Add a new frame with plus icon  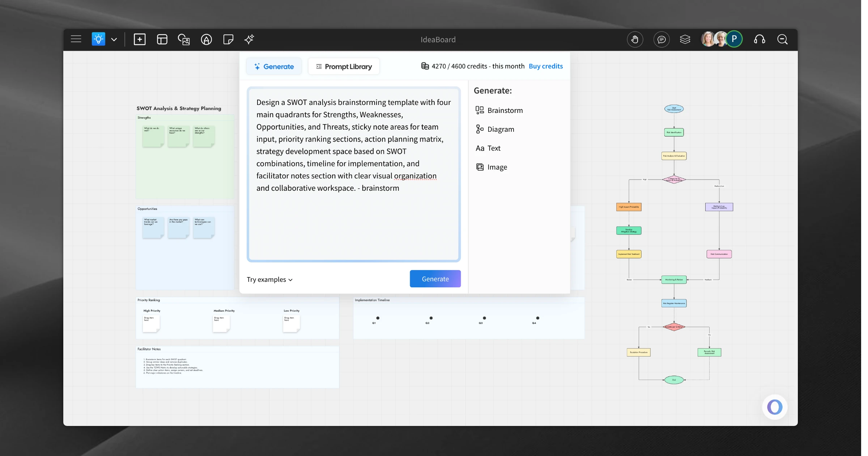click(140, 39)
